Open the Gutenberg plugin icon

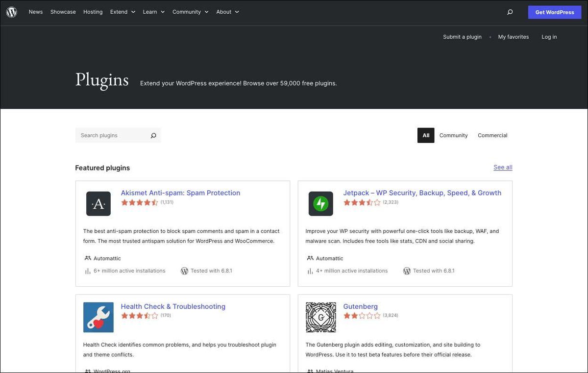pos(321,318)
